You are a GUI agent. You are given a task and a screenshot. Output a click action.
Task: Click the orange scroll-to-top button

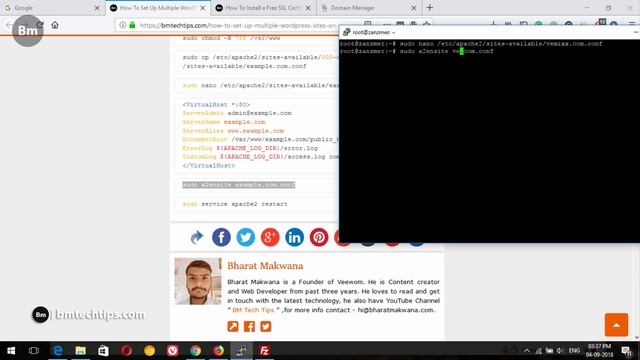616,325
